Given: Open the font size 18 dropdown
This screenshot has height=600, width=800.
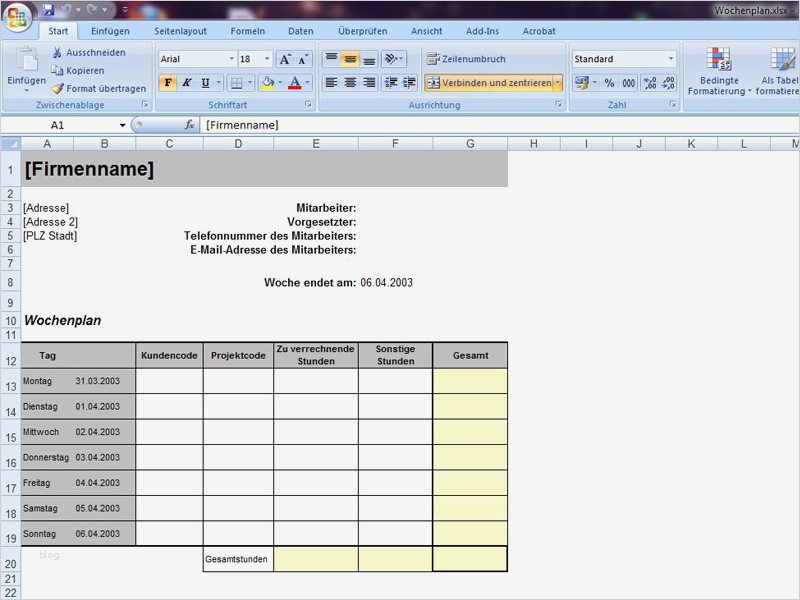Looking at the screenshot, I should (266, 58).
